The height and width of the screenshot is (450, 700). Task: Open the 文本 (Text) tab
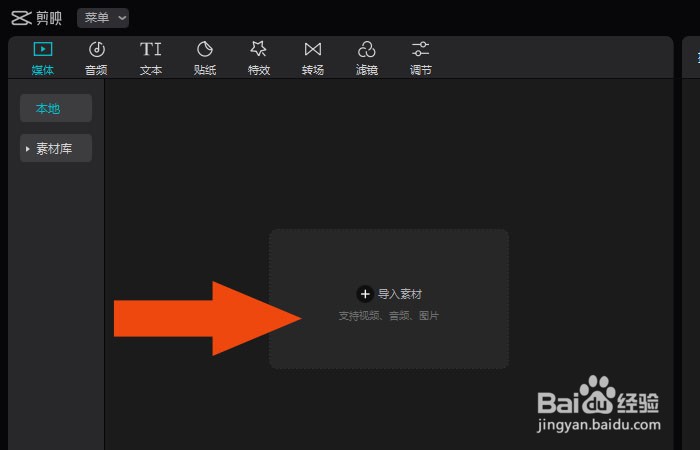point(151,58)
